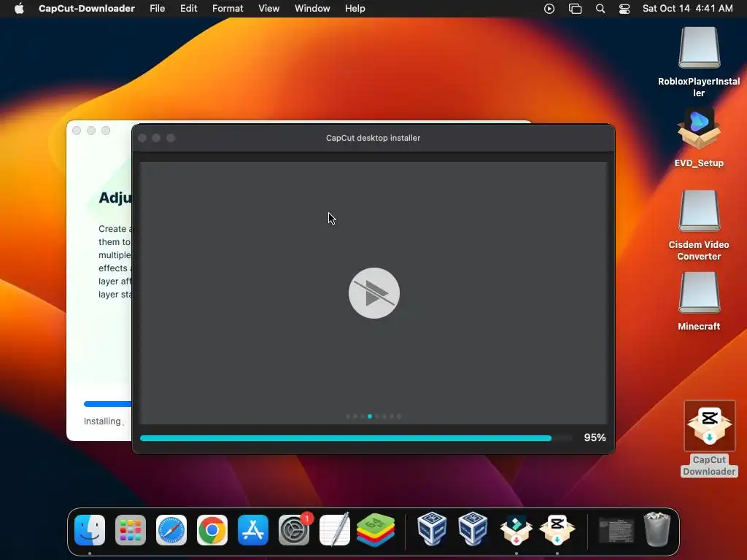Select RobloxPlayerInstaller drive on desktop
The height and width of the screenshot is (560, 747).
coord(699,48)
